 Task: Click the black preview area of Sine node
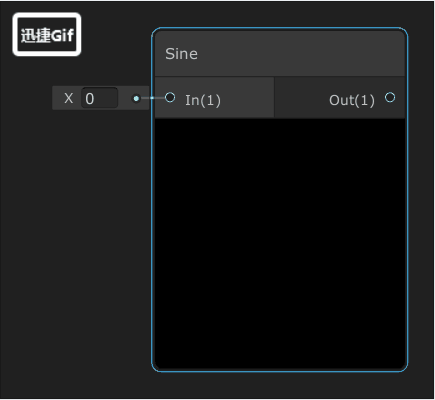tap(280, 243)
